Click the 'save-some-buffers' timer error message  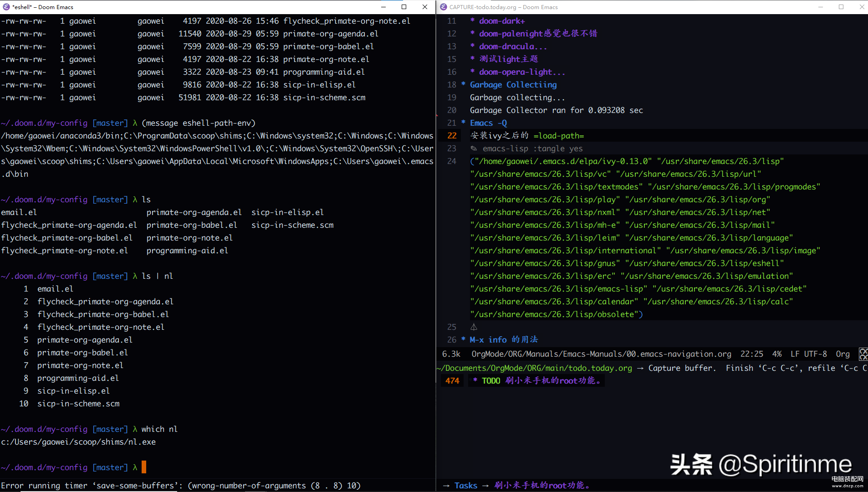click(181, 486)
